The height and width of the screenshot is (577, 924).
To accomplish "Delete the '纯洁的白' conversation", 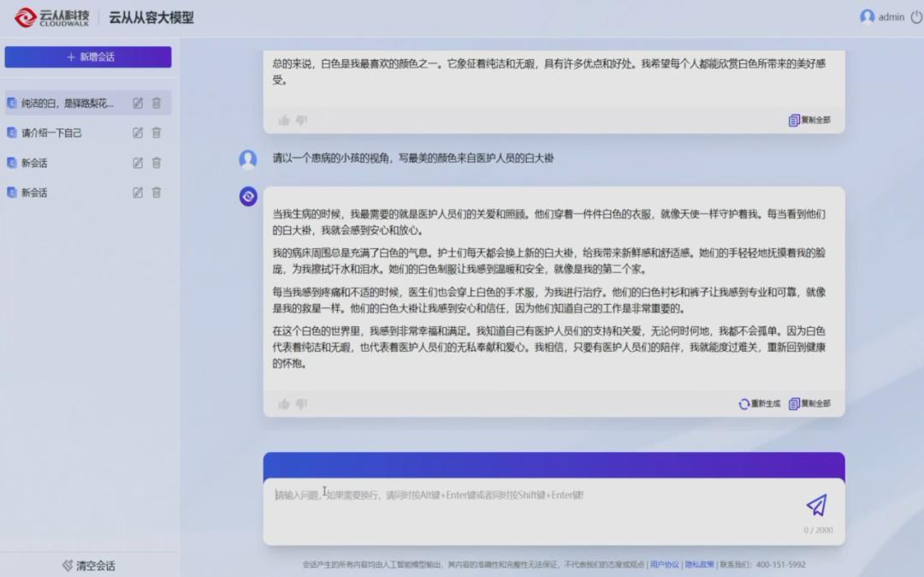I will [157, 103].
